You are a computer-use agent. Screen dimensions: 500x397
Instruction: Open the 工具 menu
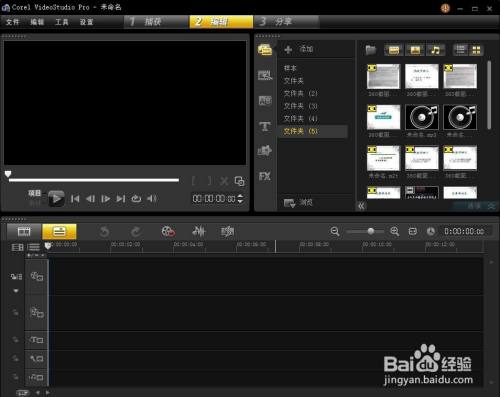pyautogui.click(x=62, y=22)
